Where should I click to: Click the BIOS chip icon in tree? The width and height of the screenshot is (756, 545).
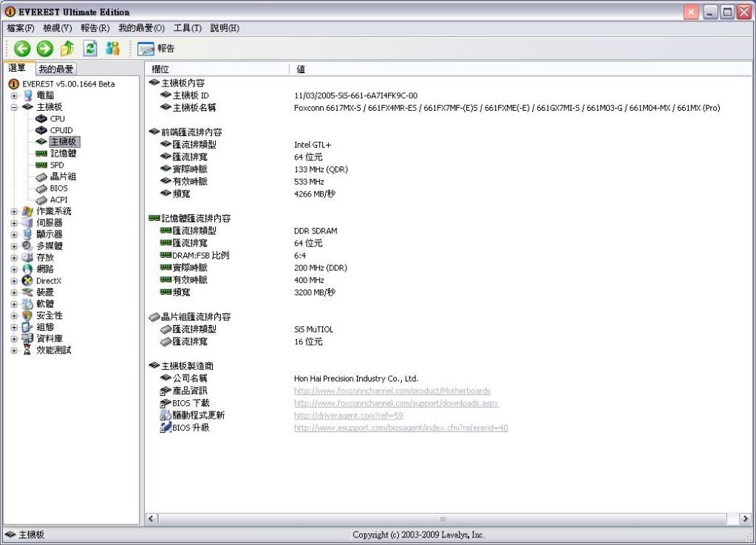[41, 188]
